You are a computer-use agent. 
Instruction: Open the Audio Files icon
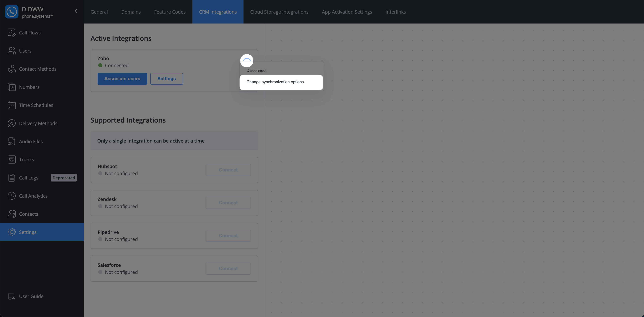tap(12, 141)
